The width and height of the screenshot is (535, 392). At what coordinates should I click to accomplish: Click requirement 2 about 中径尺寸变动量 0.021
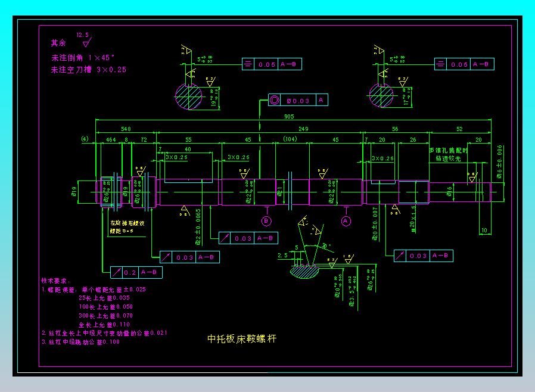104,332
